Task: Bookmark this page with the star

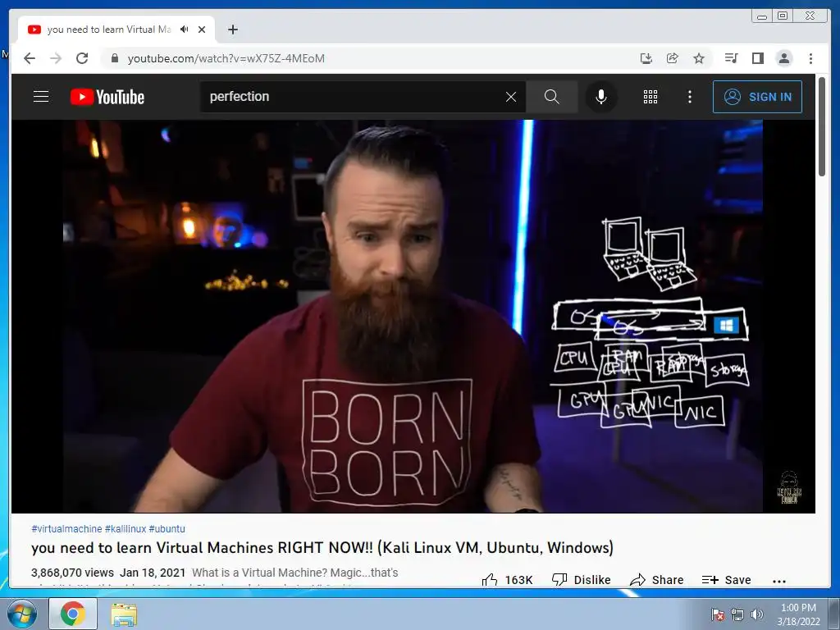Action: tap(699, 58)
